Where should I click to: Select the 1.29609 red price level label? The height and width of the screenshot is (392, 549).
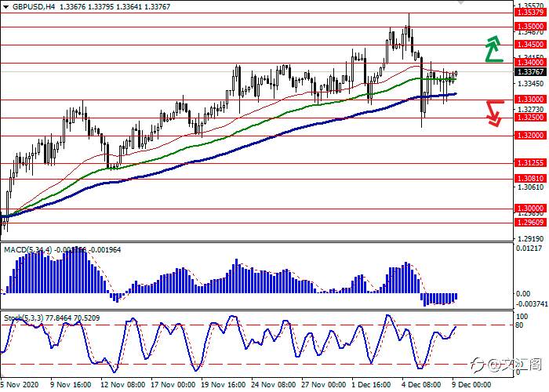[530, 222]
